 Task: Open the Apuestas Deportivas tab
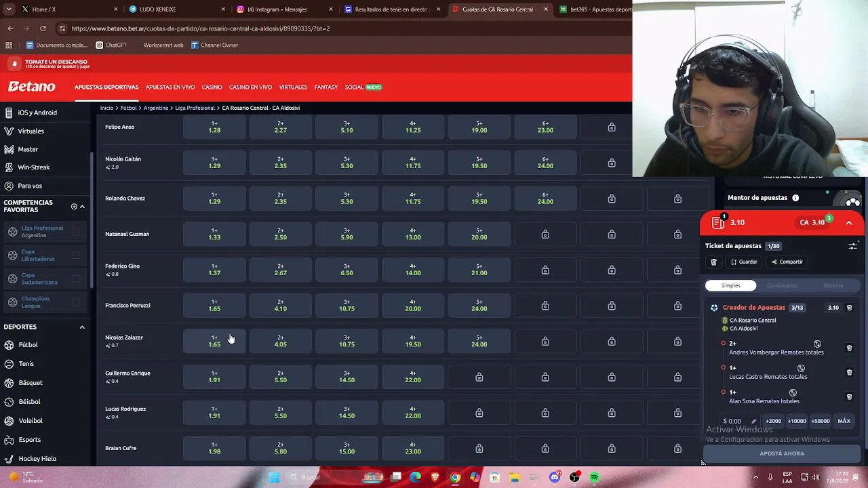coord(106,87)
